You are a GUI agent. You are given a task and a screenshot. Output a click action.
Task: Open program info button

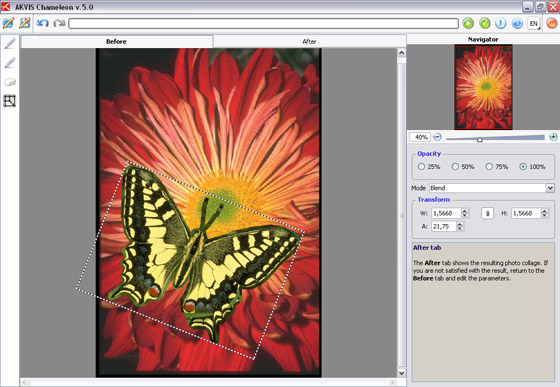(501, 24)
